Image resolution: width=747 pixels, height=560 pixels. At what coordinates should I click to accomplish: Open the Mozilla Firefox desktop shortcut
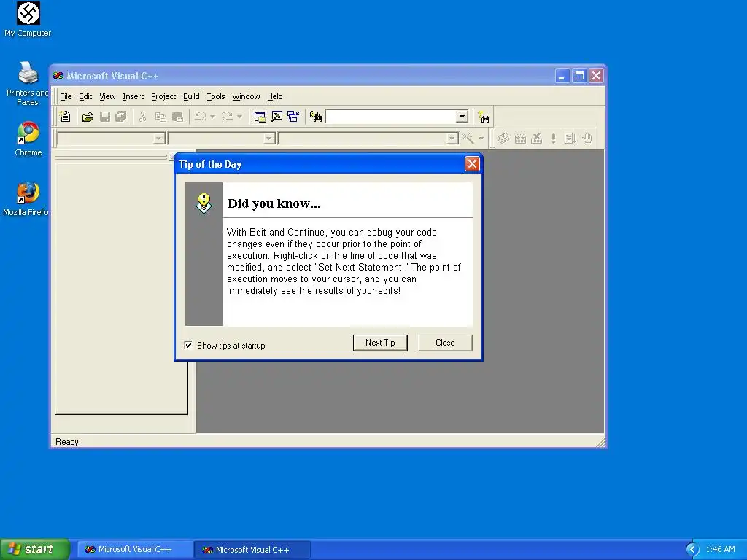click(x=26, y=198)
